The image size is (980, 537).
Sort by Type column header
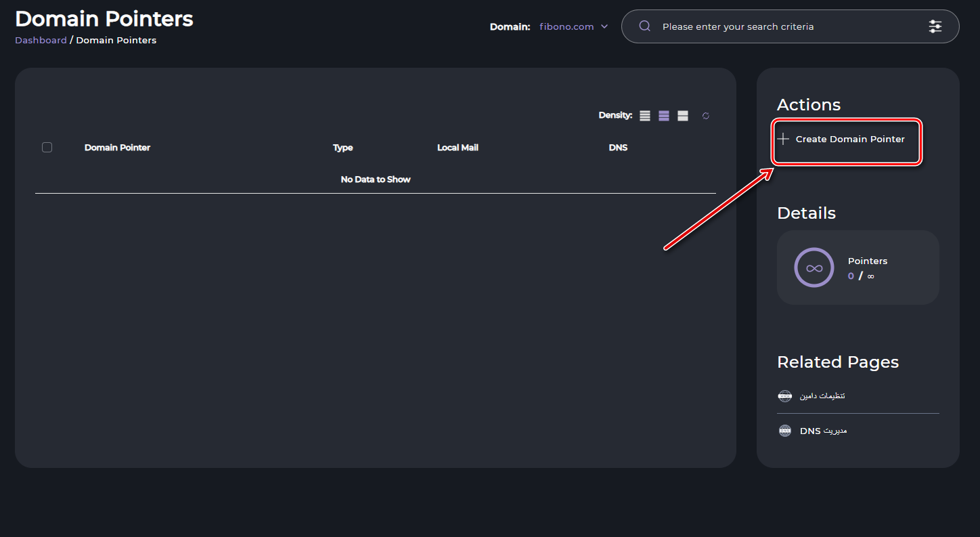[x=342, y=148]
